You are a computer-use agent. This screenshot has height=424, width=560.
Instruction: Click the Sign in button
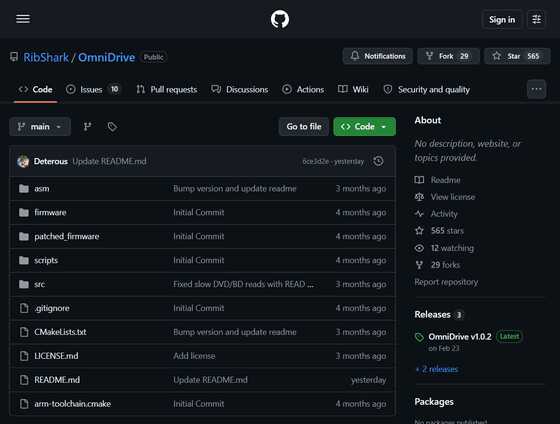click(502, 19)
